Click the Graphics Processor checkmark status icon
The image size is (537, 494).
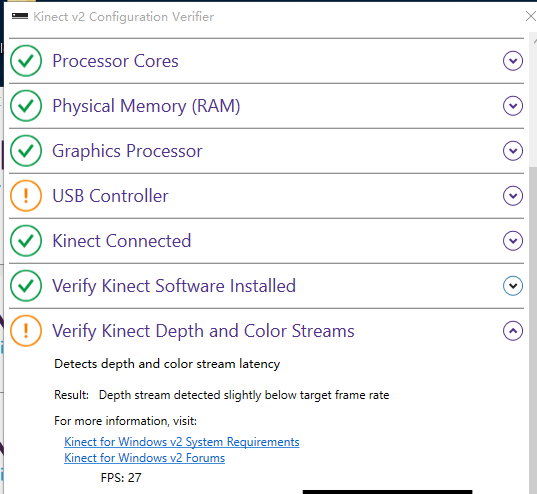click(x=26, y=151)
